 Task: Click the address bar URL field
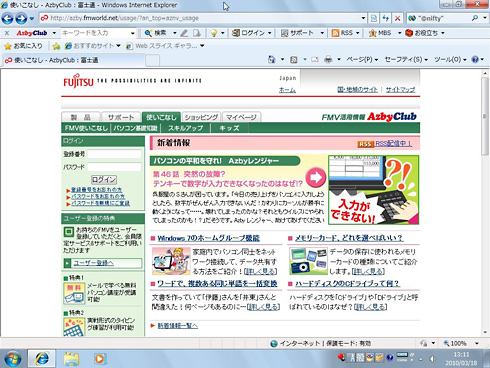(x=199, y=18)
